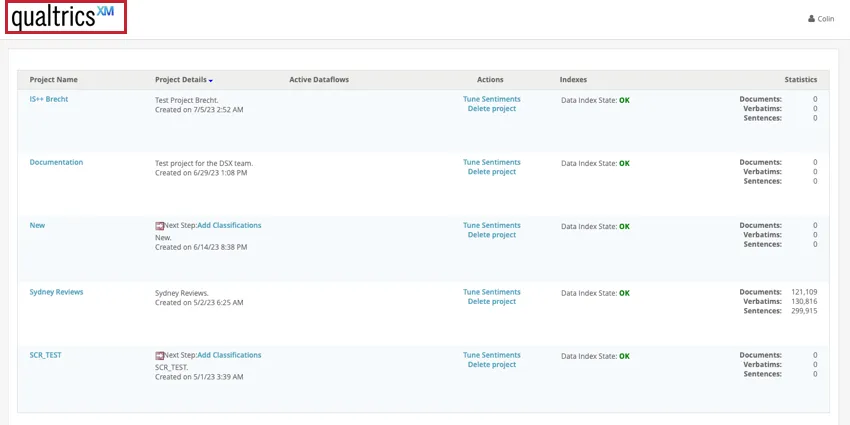Image resolution: width=850 pixels, height=425 pixels.
Task: Open the Sydney Reviews project
Action: [56, 292]
